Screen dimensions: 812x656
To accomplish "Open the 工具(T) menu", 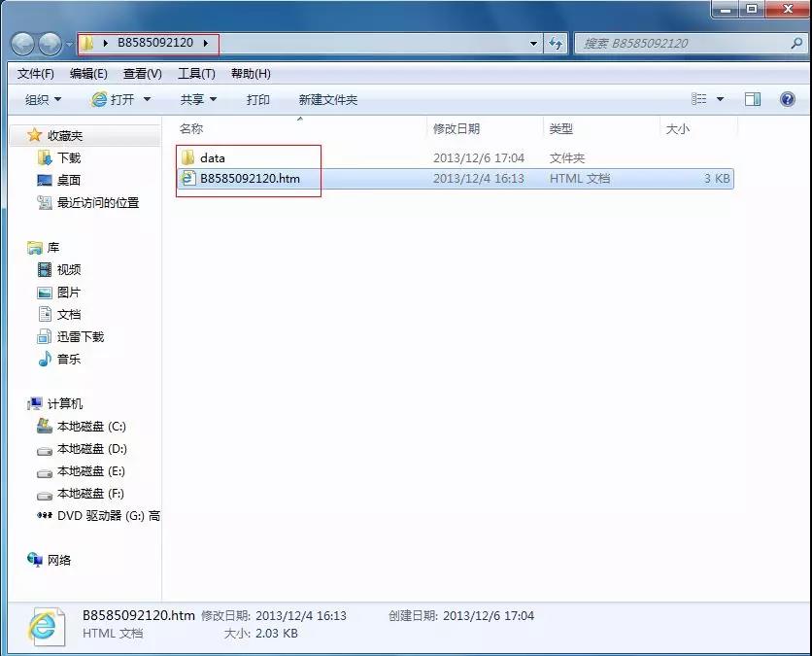I will (x=196, y=74).
